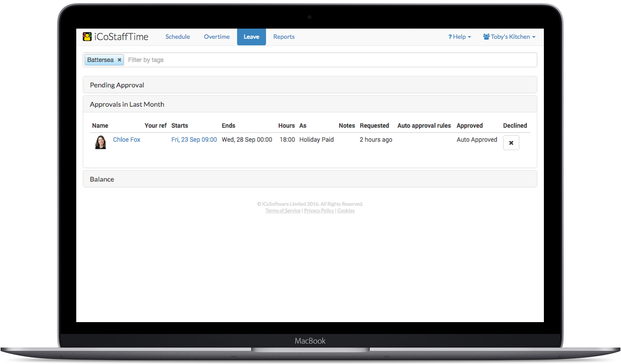Open the Cookies footer link
621x364 pixels.
point(346,211)
